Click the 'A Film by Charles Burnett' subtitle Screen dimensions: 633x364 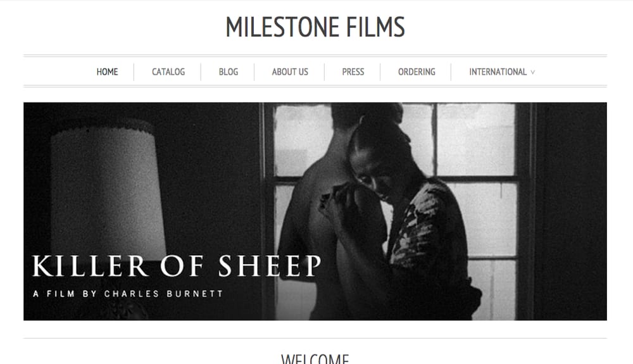[128, 294]
